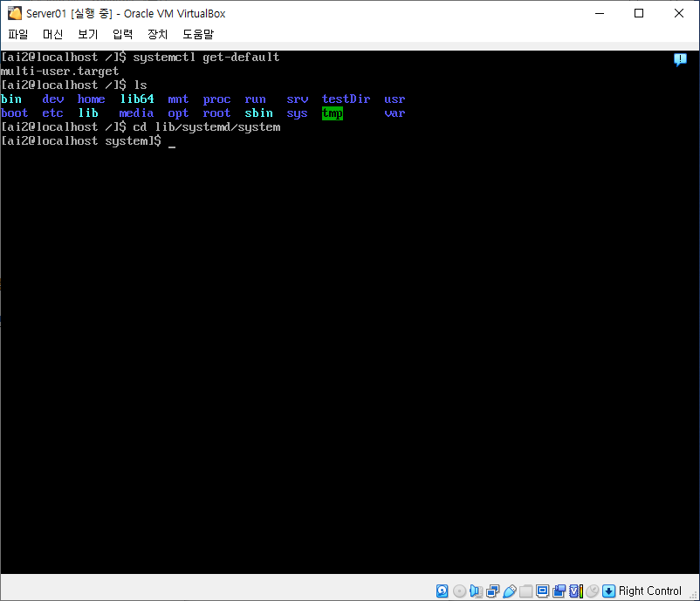Click the etc directory name

52,113
